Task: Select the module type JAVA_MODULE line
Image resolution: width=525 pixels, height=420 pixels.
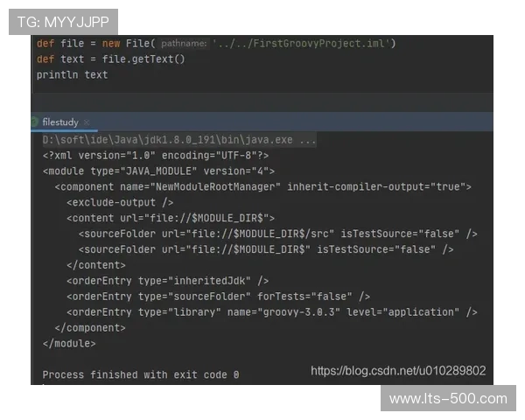Action: (x=157, y=171)
